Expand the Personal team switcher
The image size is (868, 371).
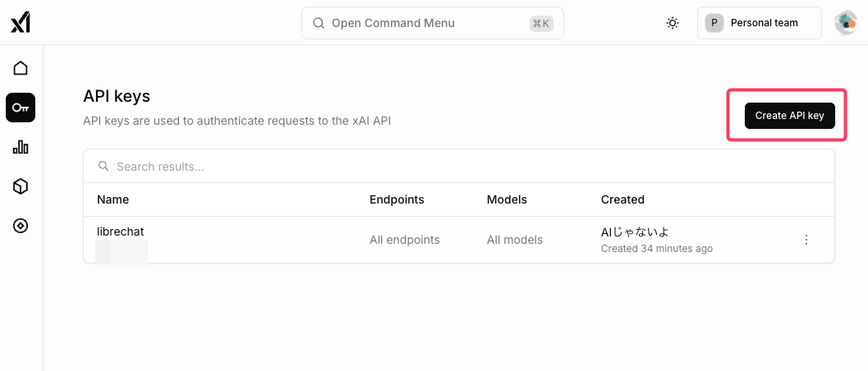(x=759, y=23)
